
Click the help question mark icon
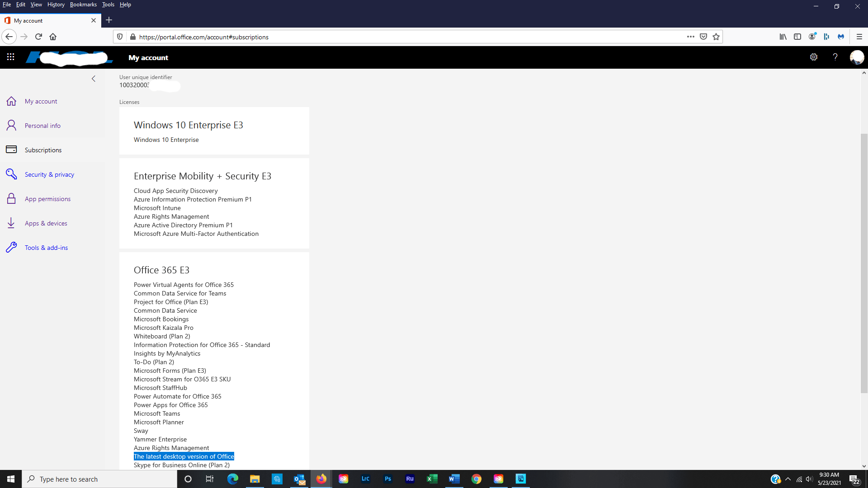[x=835, y=57]
